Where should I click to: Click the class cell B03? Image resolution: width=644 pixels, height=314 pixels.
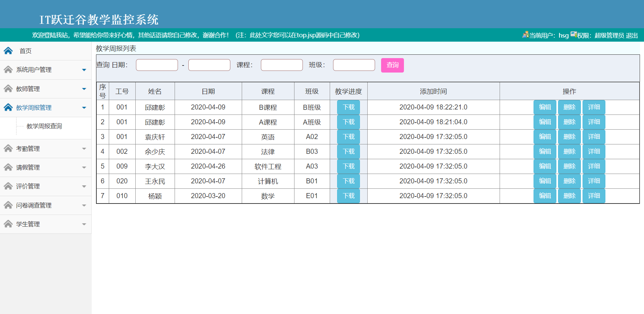(312, 151)
